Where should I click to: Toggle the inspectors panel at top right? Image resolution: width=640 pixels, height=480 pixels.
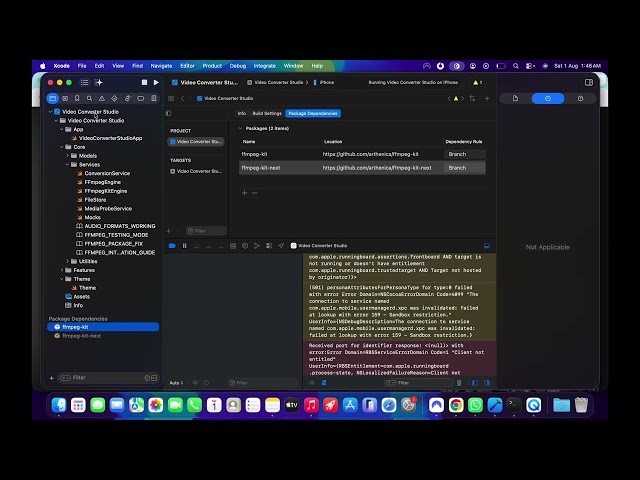click(589, 82)
